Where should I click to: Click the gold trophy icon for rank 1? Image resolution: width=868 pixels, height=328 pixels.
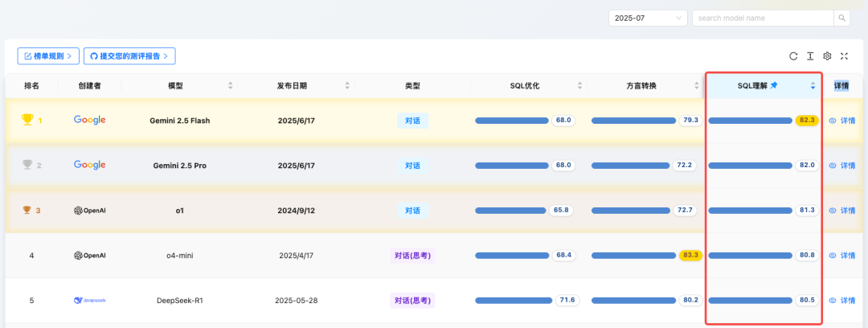[27, 120]
